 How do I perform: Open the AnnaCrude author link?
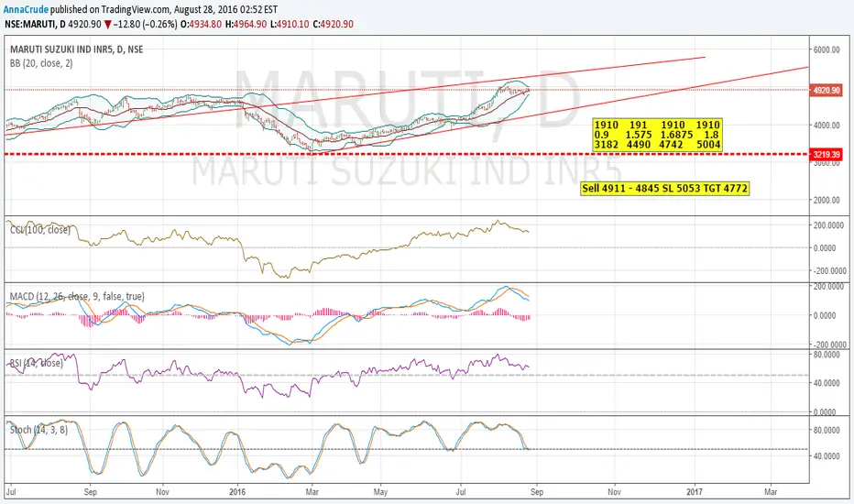pyautogui.click(x=27, y=9)
